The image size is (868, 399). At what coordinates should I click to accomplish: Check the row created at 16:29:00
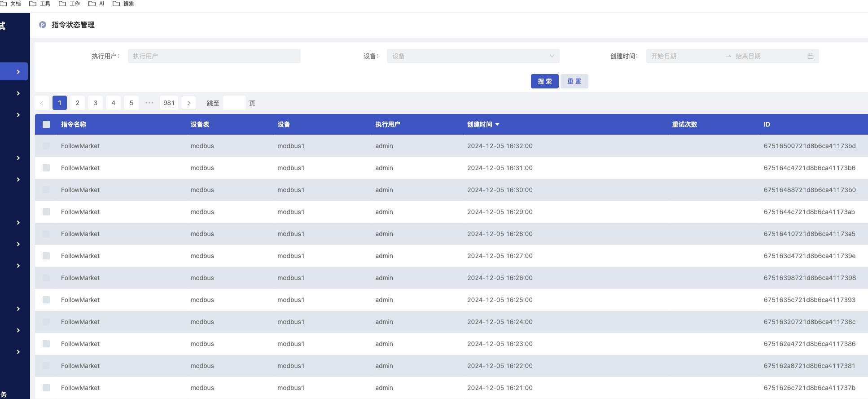46,212
